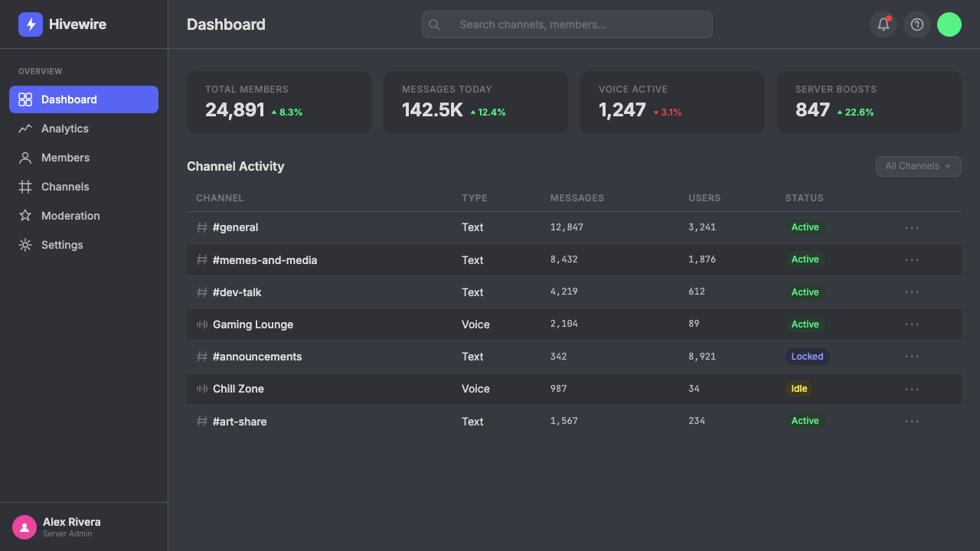The width and height of the screenshot is (980, 551).
Task: Select the #memes-and-media channel name
Action: click(x=265, y=260)
